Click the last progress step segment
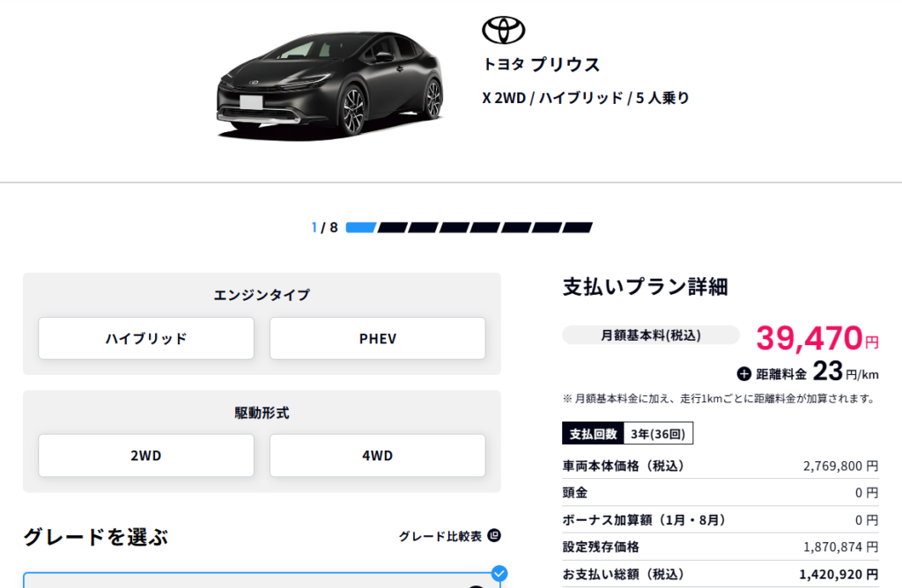The width and height of the screenshot is (902, 588). (577, 227)
